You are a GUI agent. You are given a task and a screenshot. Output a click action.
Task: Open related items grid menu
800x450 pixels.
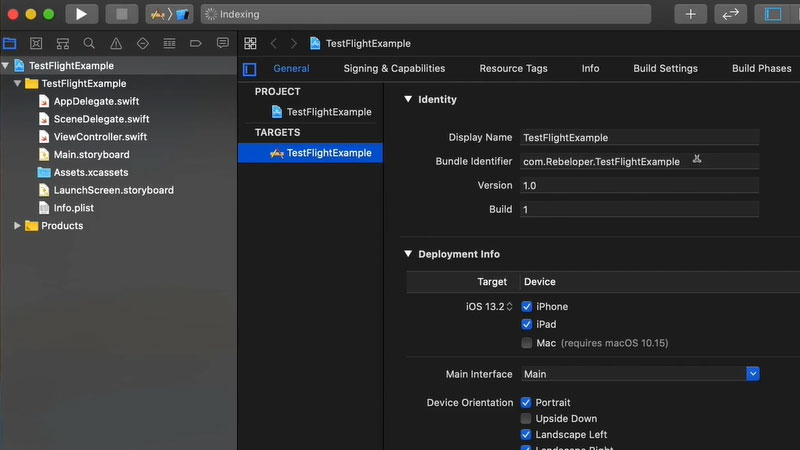coord(250,43)
